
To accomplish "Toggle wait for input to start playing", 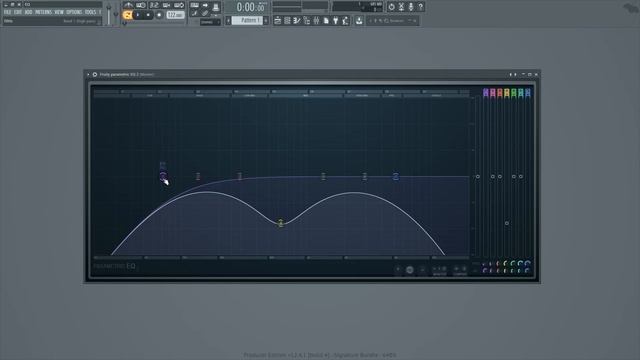I will [x=141, y=5].
